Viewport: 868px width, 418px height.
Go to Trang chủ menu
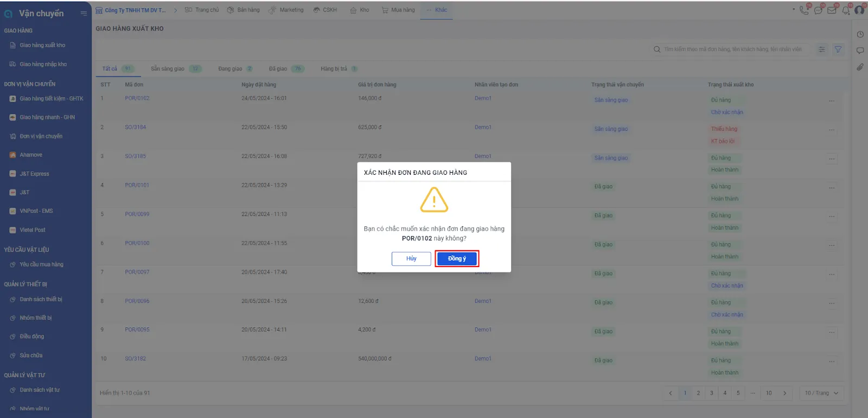tap(202, 10)
